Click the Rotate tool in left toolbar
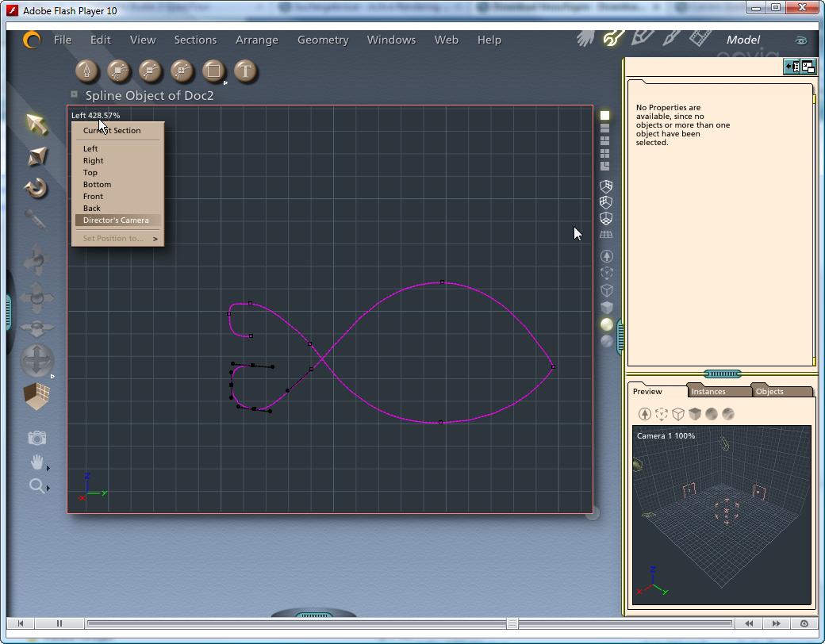 pyautogui.click(x=36, y=189)
